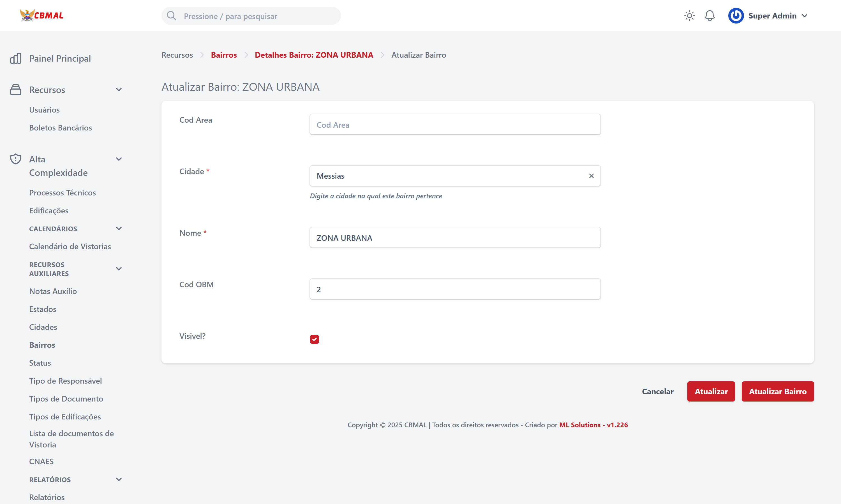Click the Painel Principal chart icon
The height and width of the screenshot is (504, 841).
(x=16, y=59)
